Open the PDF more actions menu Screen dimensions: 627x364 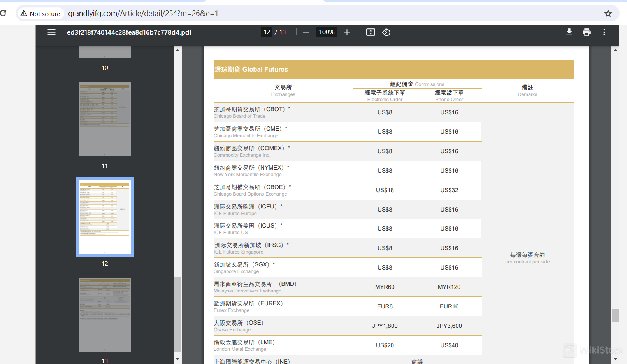point(604,32)
